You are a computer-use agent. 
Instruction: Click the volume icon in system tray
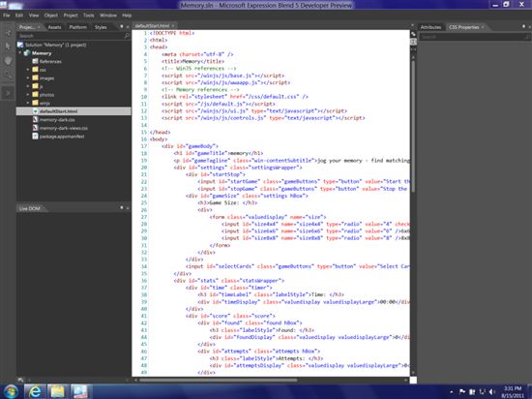[492, 391]
